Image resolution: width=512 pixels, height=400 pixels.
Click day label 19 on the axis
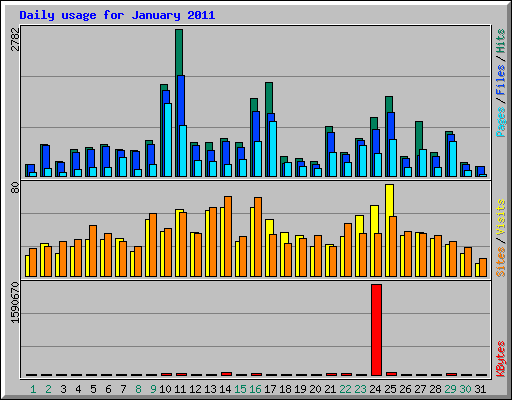click(300, 389)
